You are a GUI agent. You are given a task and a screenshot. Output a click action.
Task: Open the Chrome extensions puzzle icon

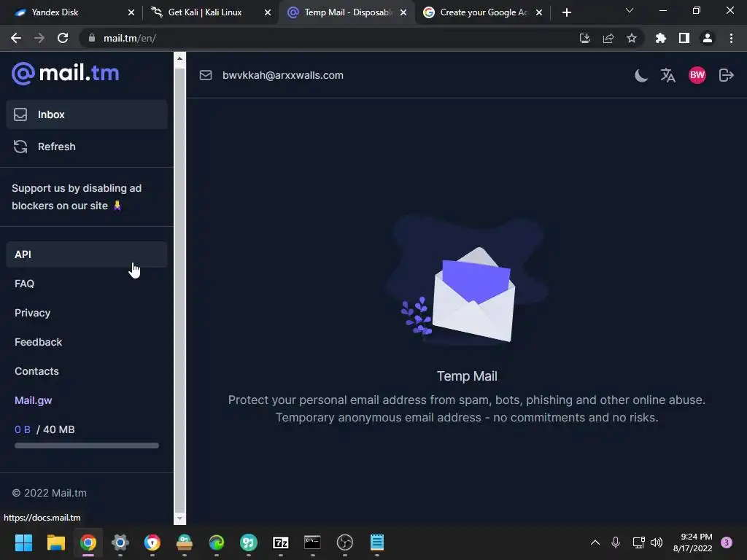coord(661,38)
